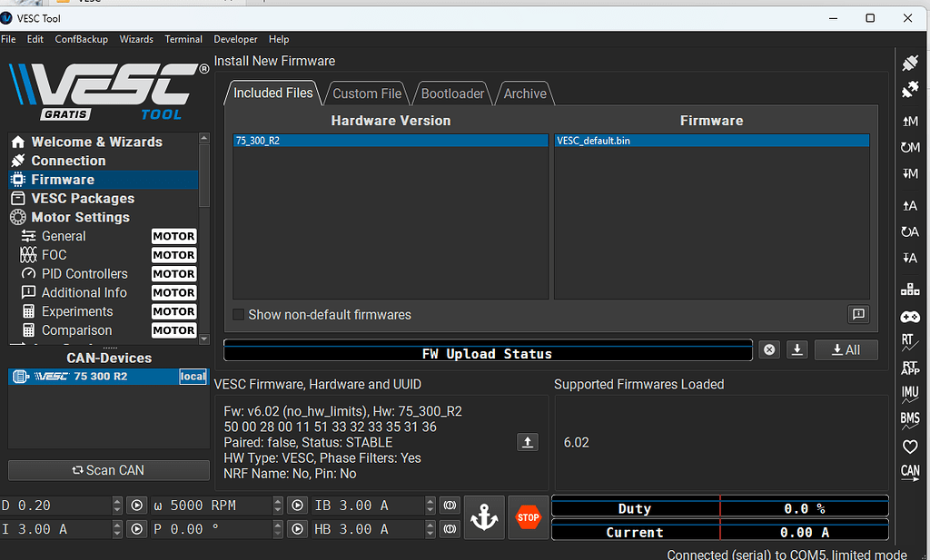Switch to the Custom File tab

[367, 93]
